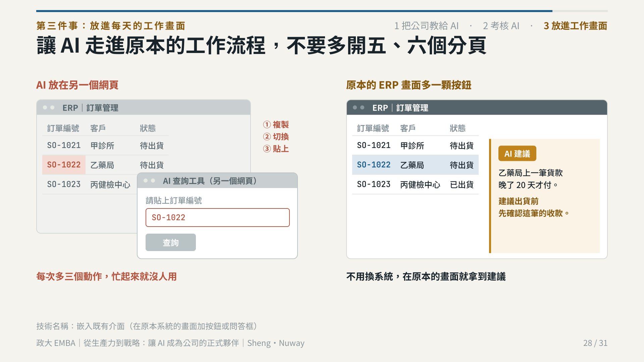The width and height of the screenshot is (644, 362).
Task: Click 甲診所 customer in left ERP table
Action: coord(102,145)
